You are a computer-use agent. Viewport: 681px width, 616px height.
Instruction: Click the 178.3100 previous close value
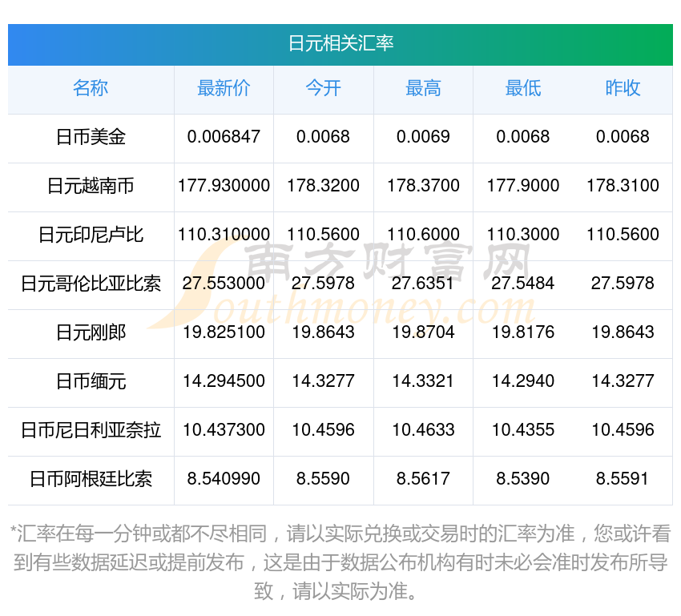point(623,186)
